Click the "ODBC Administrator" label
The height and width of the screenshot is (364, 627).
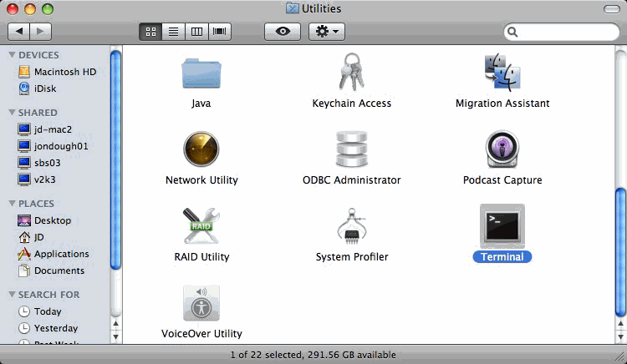point(351,180)
